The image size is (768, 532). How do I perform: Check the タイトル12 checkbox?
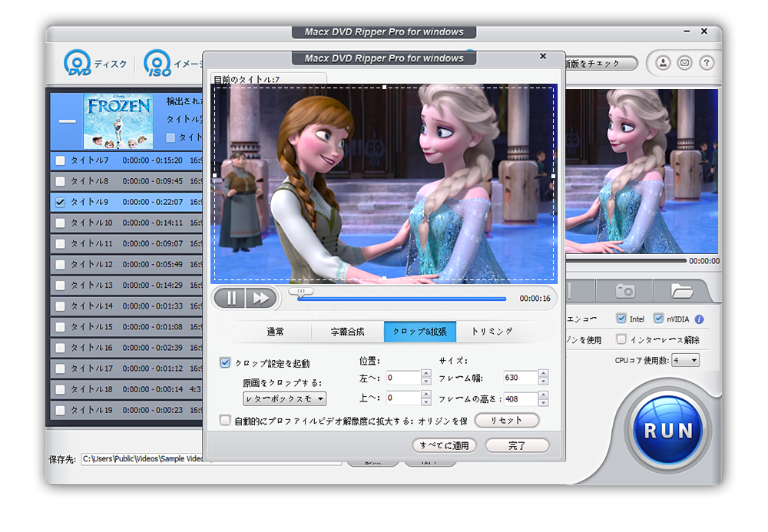click(x=60, y=265)
